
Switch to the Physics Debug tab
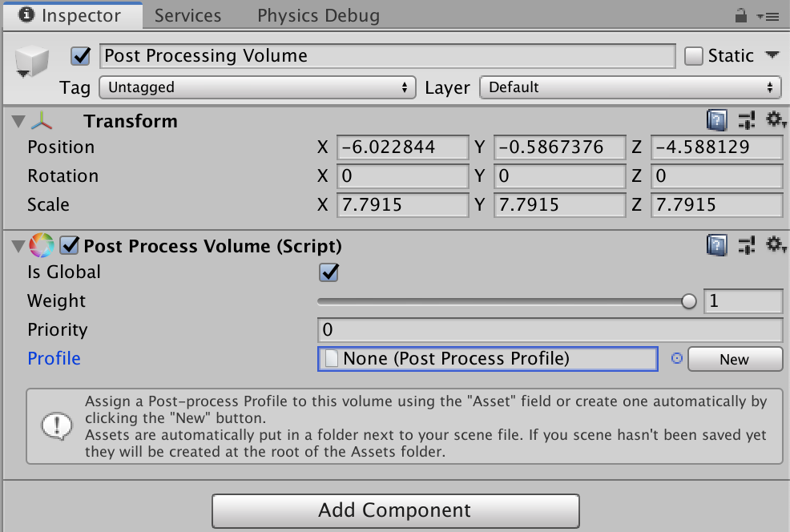tap(318, 16)
